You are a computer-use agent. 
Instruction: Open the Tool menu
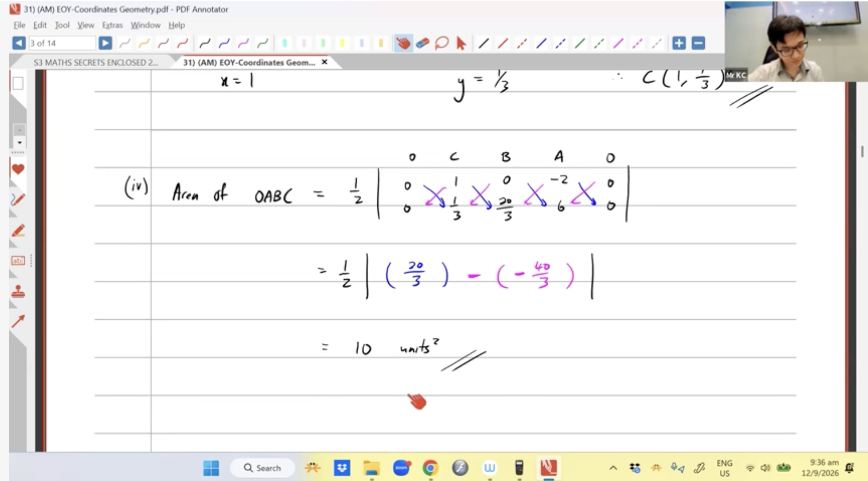pyautogui.click(x=62, y=25)
